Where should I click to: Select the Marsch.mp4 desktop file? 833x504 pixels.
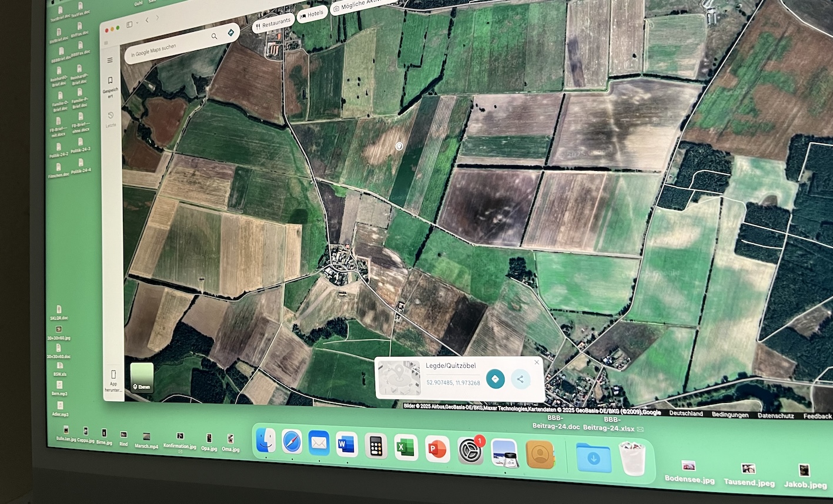coord(146,441)
